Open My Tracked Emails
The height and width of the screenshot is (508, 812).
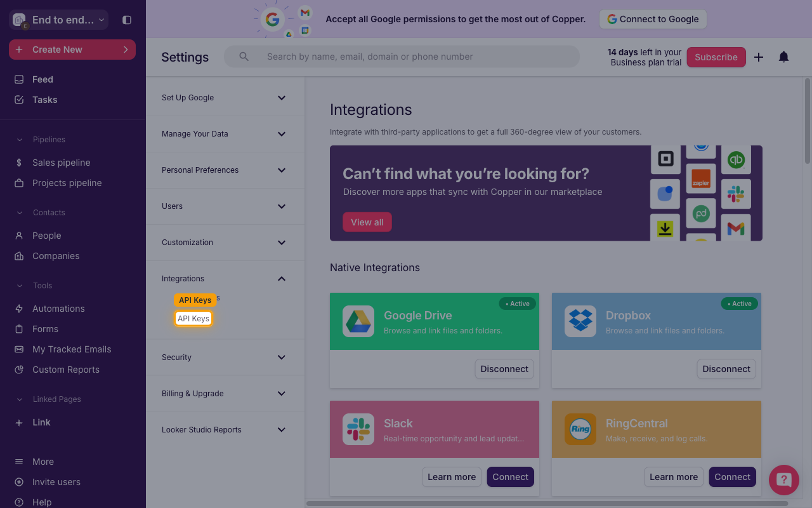[72, 349]
